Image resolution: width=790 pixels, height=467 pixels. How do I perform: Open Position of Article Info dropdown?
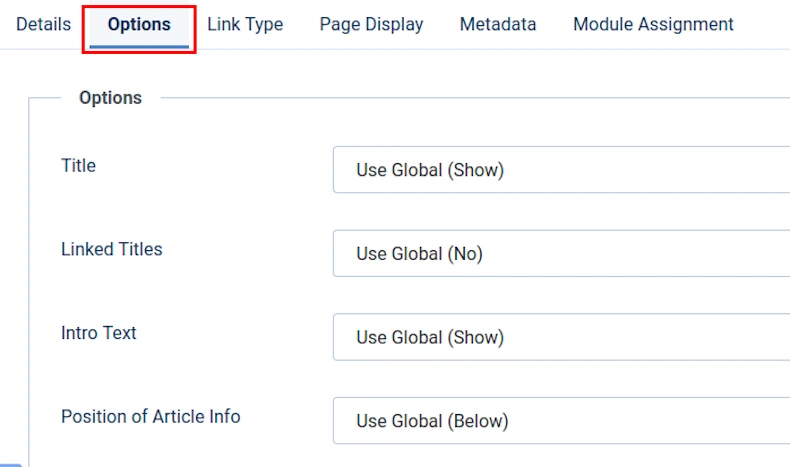tap(560, 421)
